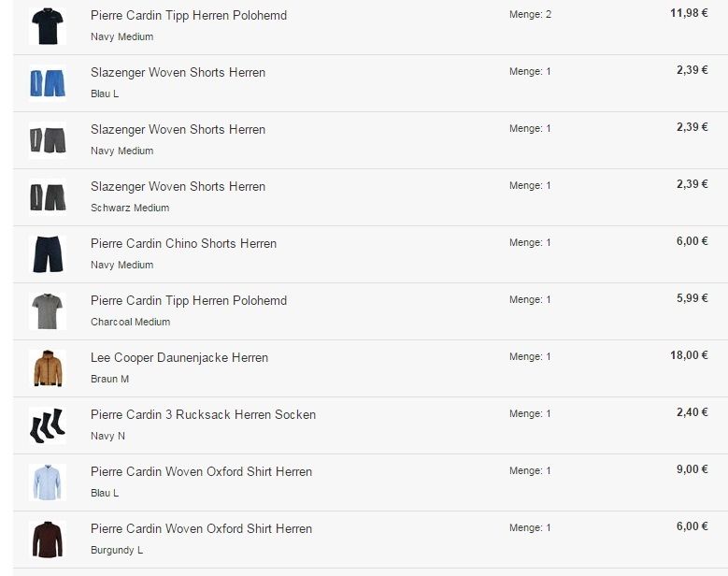This screenshot has width=728, height=576.
Task: Open Pierre Cardin Chino Shorts Herren
Action: tap(183, 244)
